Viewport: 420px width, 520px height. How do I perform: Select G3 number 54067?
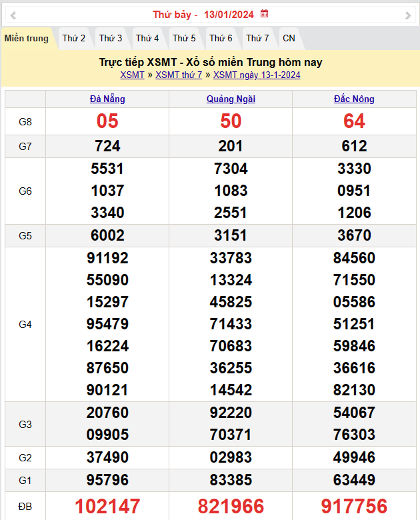(x=354, y=413)
